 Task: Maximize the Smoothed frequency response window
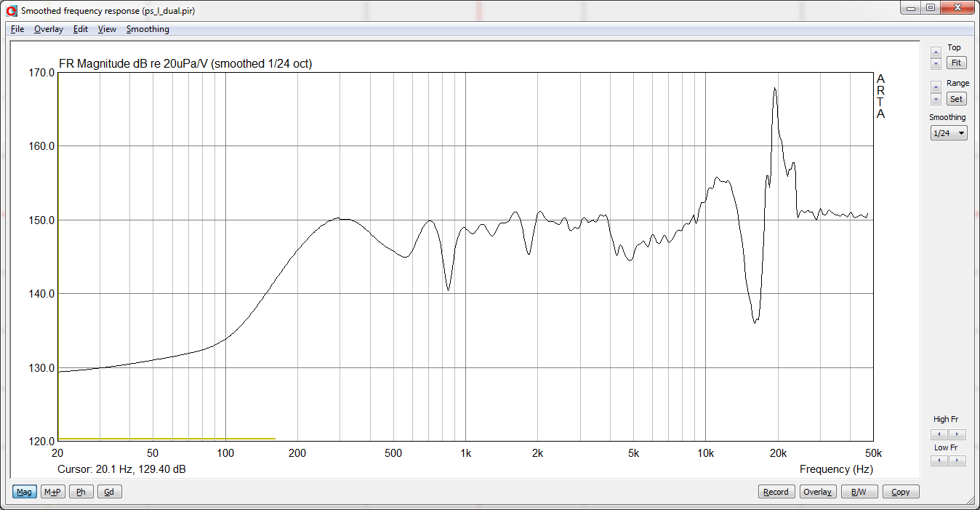pyautogui.click(x=930, y=7)
